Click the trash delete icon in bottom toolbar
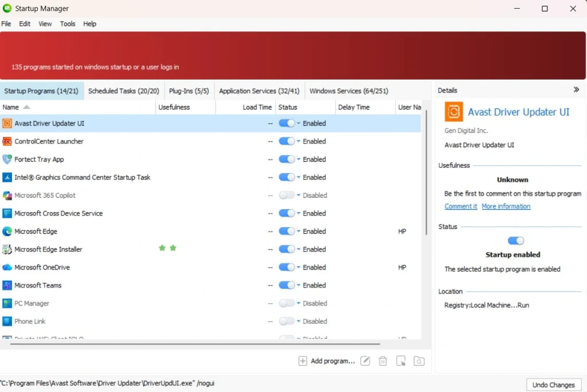 [x=382, y=361]
